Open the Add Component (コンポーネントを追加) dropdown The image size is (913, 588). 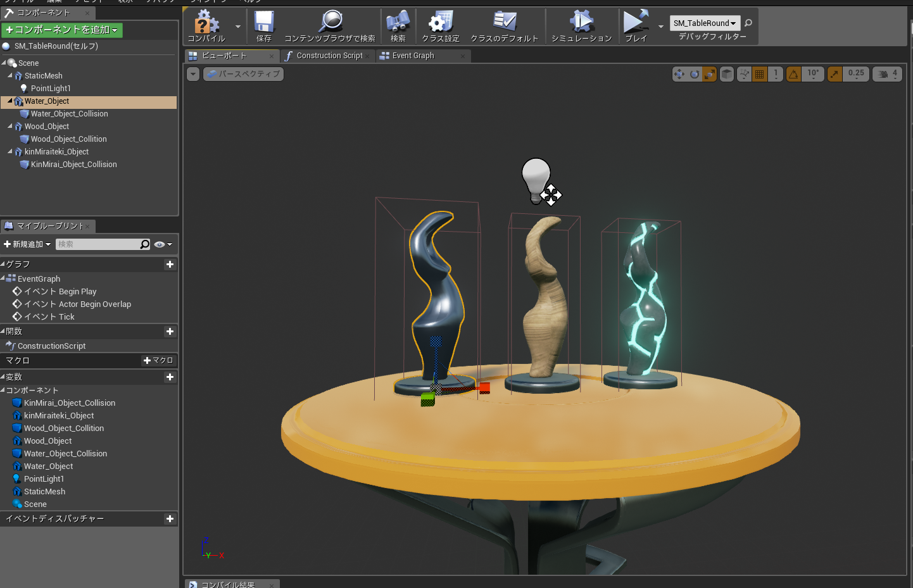point(62,30)
